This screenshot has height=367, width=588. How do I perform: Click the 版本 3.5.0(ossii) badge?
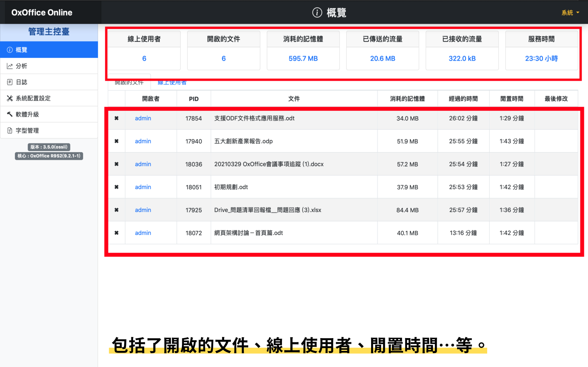point(49,147)
